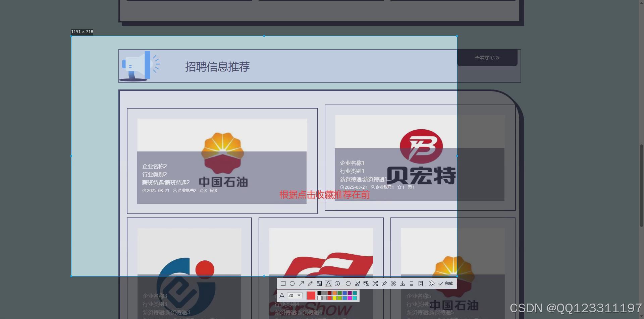Click the page vertical scrollbar thumb
This screenshot has width=644, height=319.
pyautogui.click(x=642, y=186)
